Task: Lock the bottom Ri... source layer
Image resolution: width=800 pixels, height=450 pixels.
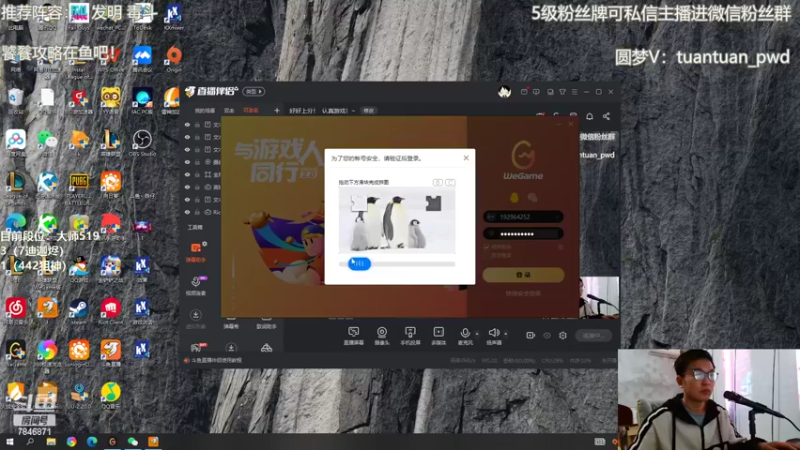Action: 197,212
